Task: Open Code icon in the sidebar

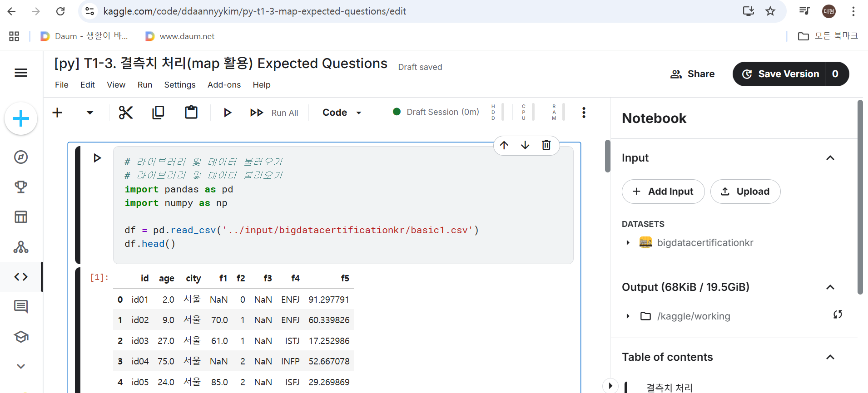Action: (x=21, y=277)
